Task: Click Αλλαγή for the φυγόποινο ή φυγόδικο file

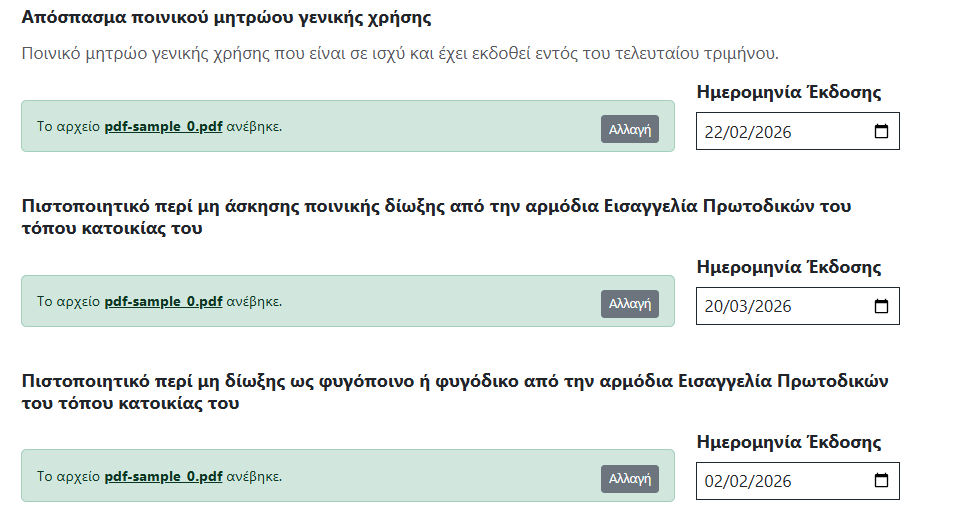Action: tap(630, 479)
